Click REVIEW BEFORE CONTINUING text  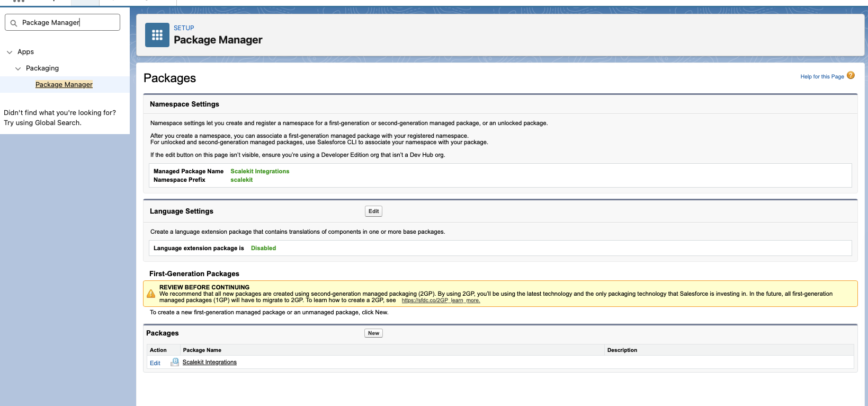[204, 287]
